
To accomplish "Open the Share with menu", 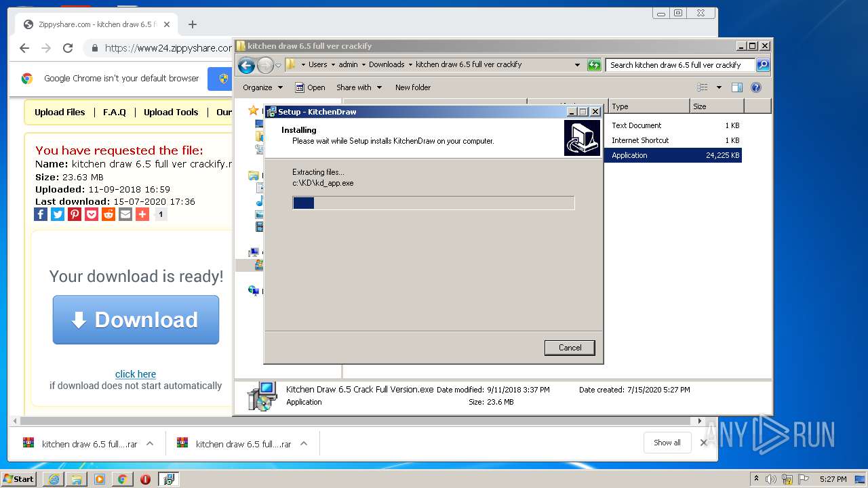I will click(359, 87).
